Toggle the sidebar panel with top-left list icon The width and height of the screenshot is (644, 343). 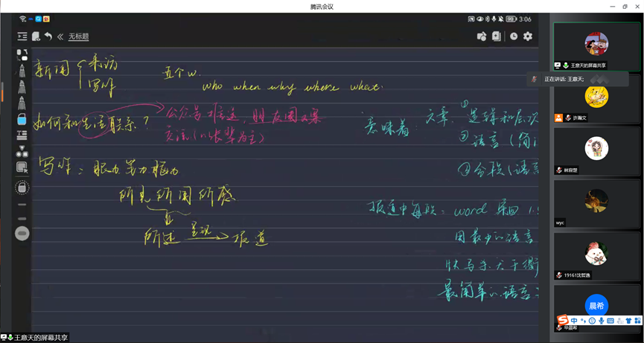point(22,36)
